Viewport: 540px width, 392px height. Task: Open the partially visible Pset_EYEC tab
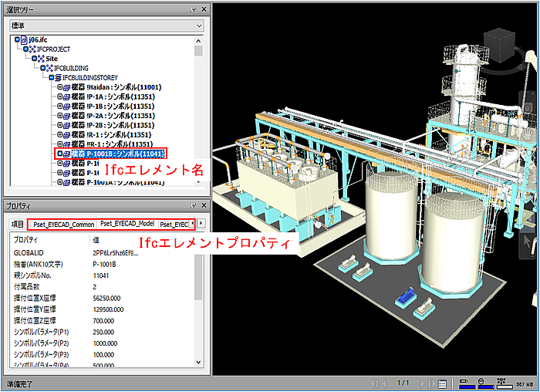click(x=174, y=225)
